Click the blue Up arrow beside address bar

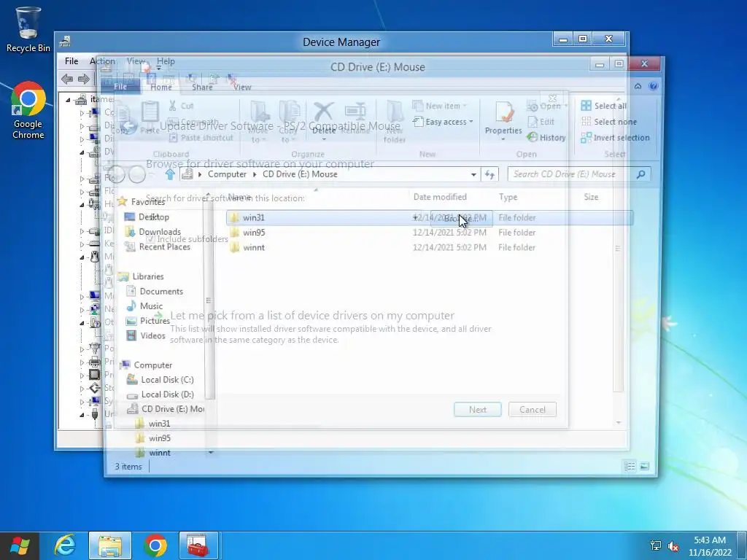170,174
